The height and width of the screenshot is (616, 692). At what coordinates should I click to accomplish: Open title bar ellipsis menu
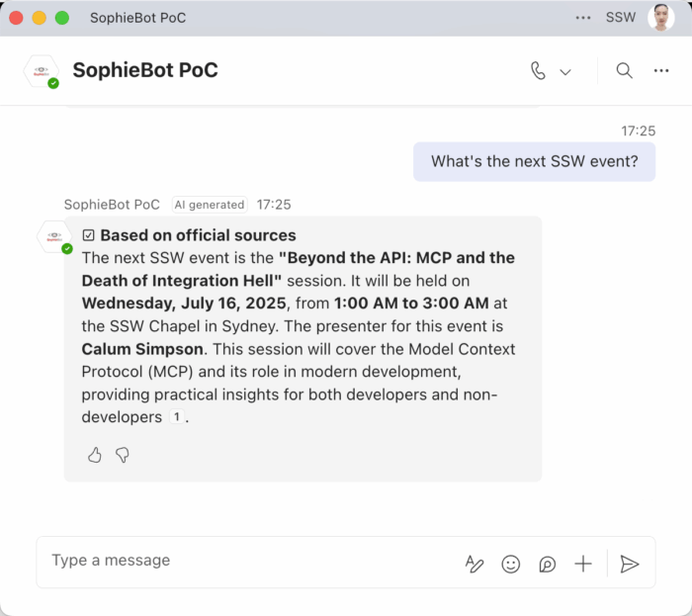coord(583,18)
